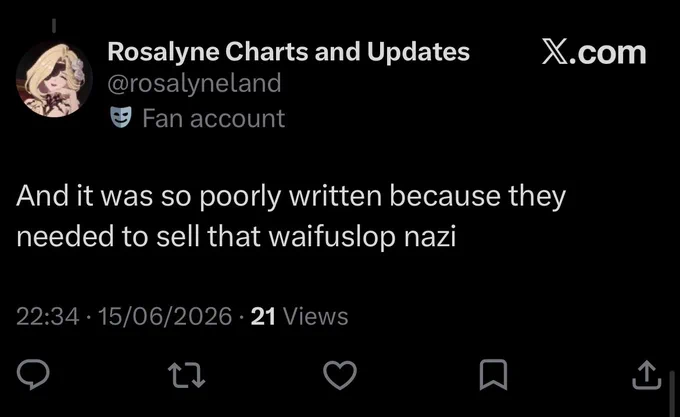The image size is (680, 417).
Task: Repost the tweet with the retweet arrows icon
Action: [x=186, y=375]
